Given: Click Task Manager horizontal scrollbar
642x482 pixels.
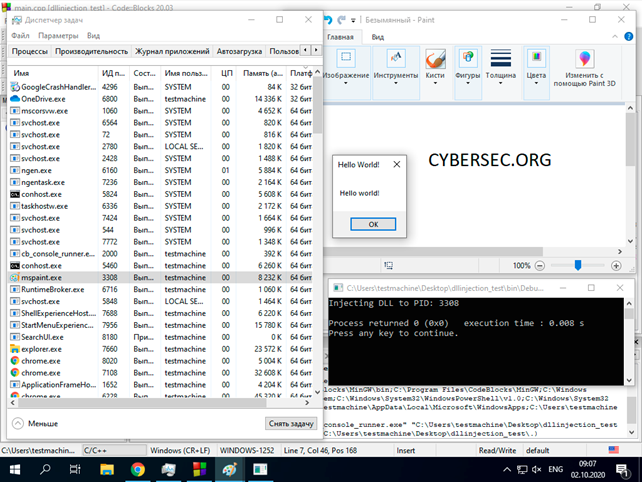Looking at the screenshot, I should [x=142, y=403].
